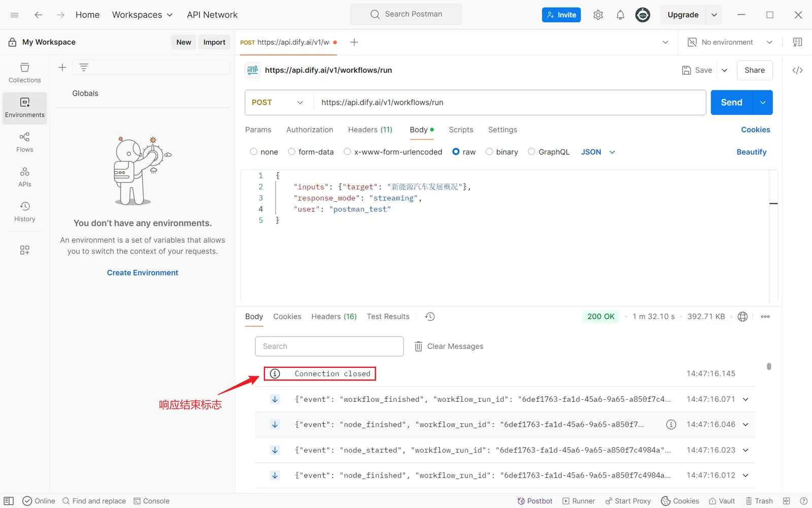The height and width of the screenshot is (508, 812).
Task: Open Collections in the sidebar
Action: click(x=25, y=73)
